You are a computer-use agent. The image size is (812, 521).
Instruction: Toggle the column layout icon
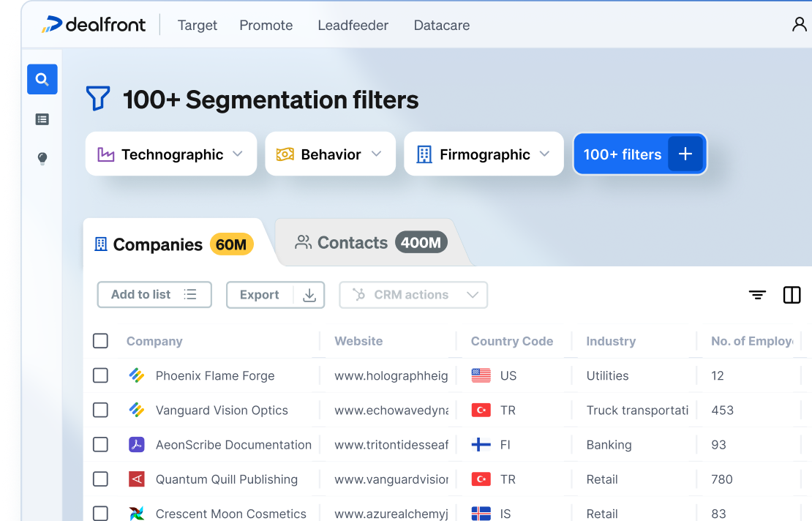pos(792,295)
